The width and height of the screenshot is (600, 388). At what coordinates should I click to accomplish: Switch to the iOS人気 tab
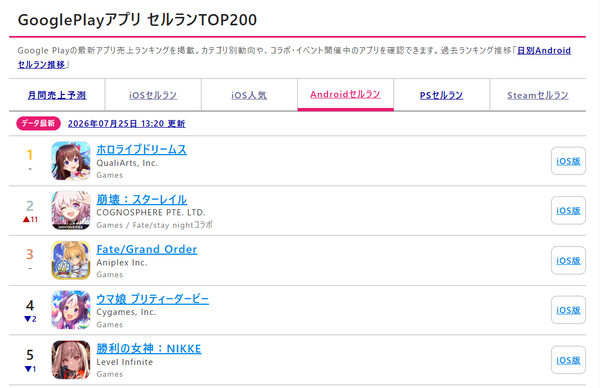click(249, 95)
